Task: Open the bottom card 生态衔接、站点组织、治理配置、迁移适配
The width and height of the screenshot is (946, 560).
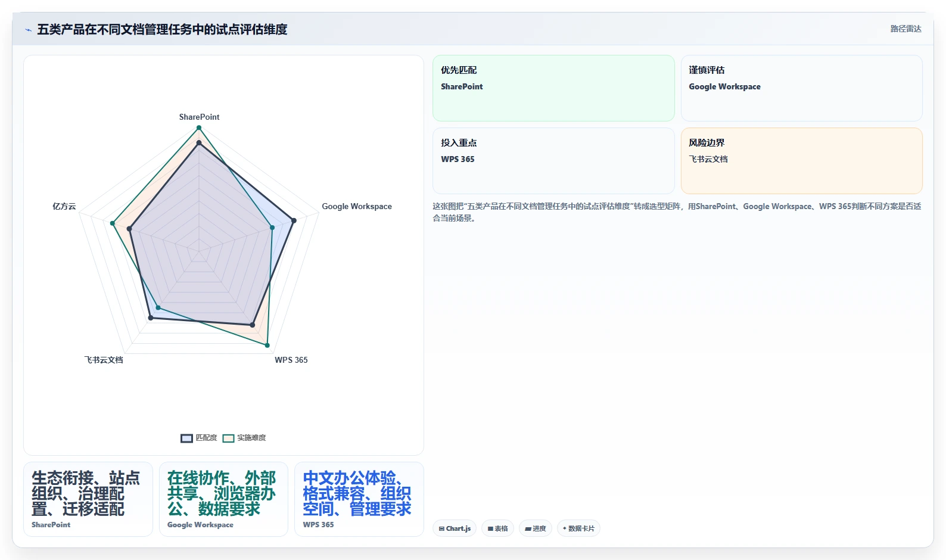Action: click(x=88, y=499)
